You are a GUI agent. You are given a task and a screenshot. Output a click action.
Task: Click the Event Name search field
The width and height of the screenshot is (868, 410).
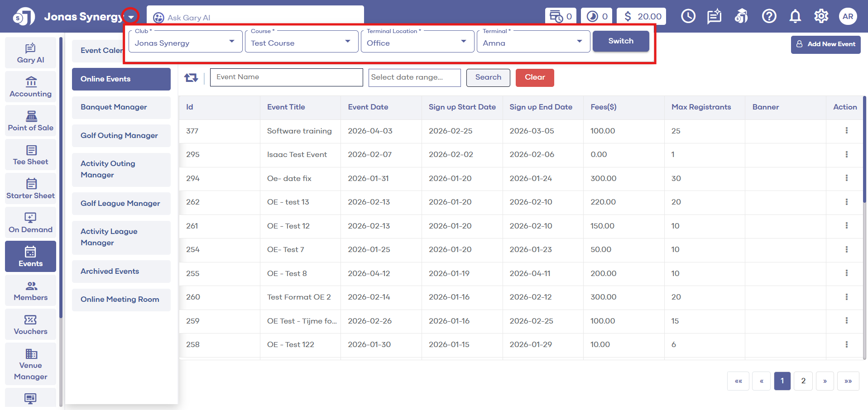286,77
